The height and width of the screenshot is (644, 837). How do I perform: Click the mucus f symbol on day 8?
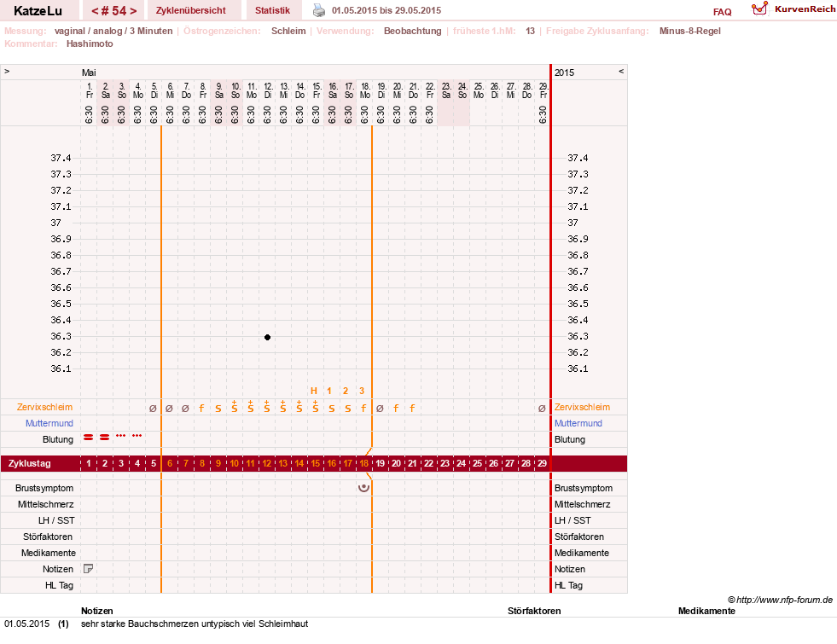(201, 409)
